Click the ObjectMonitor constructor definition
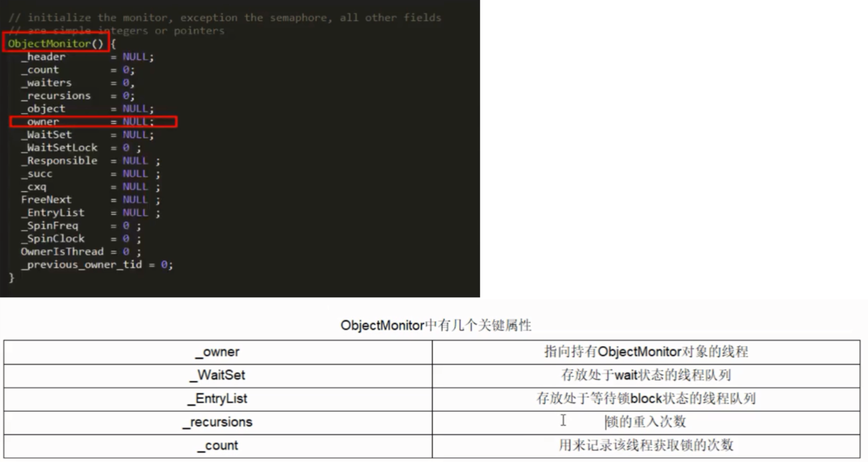 click(x=55, y=43)
